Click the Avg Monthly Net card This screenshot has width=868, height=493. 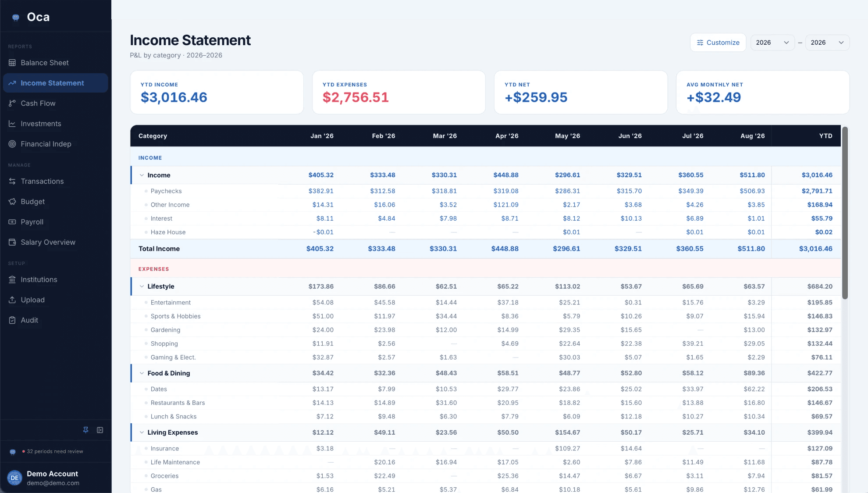[763, 93]
